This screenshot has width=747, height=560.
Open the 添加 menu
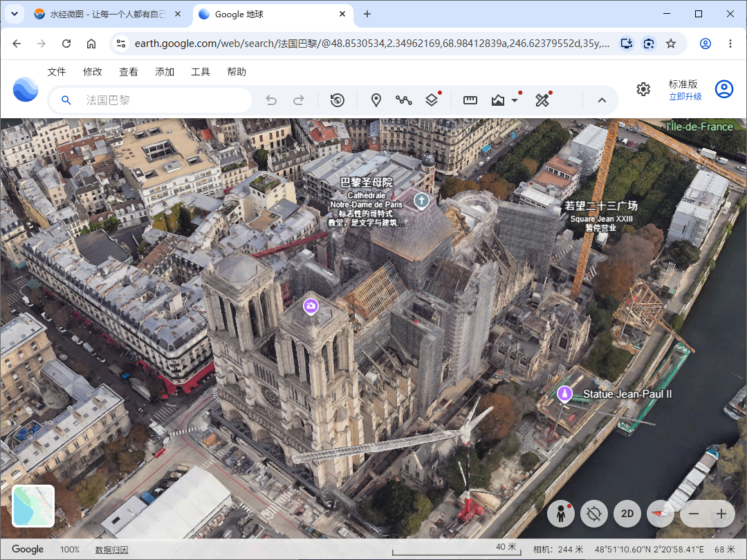[165, 72]
